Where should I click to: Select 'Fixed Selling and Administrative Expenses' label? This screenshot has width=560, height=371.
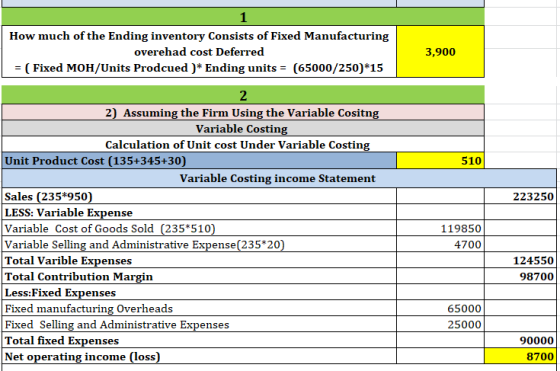click(199, 324)
